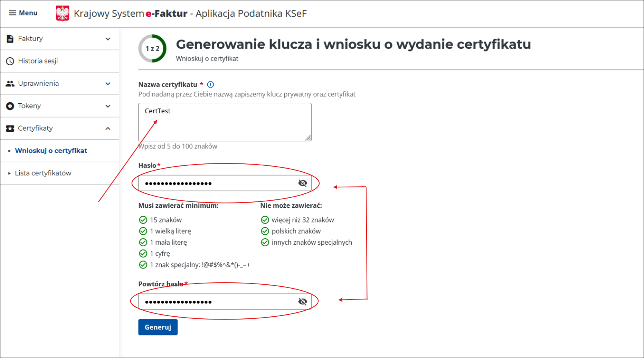Select Lista certyfikatów in the sidebar
The height and width of the screenshot is (358, 644).
click(43, 173)
